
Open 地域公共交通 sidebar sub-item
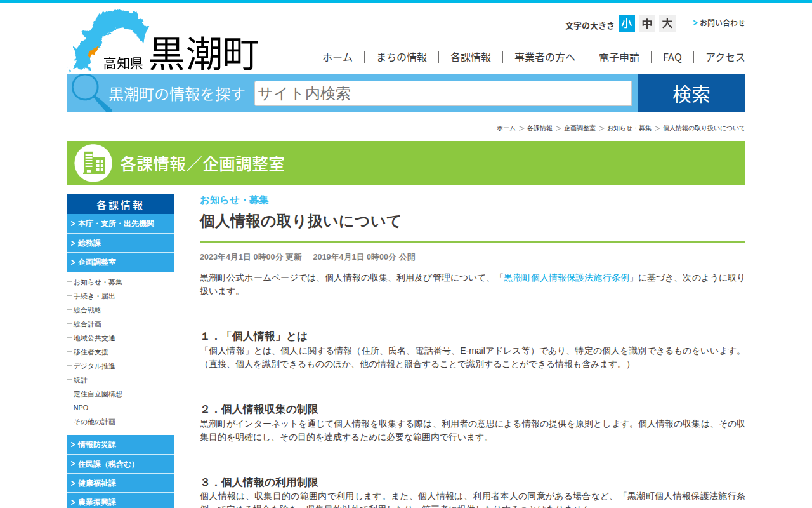pos(95,338)
